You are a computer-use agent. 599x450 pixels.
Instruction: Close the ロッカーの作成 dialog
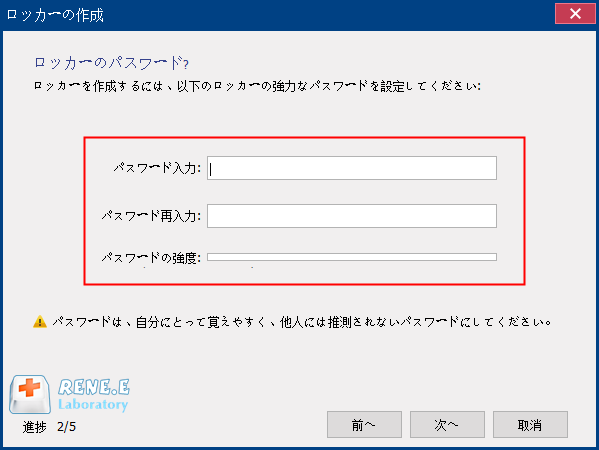point(575,14)
